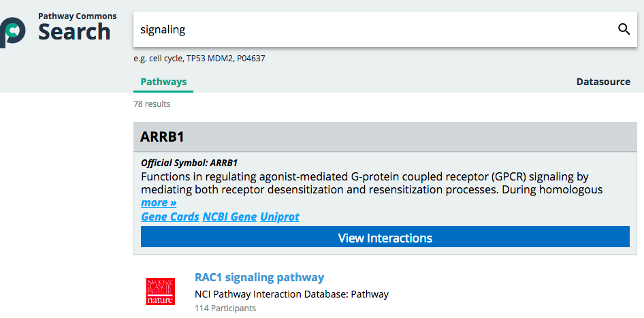
Task: Click the Pathway Commons logo icon
Action: 12,31
